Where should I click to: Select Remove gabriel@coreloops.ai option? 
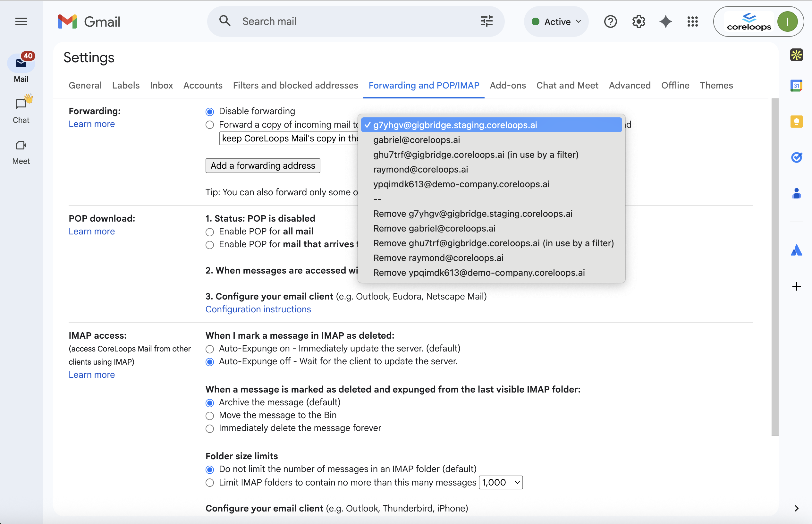coord(434,228)
